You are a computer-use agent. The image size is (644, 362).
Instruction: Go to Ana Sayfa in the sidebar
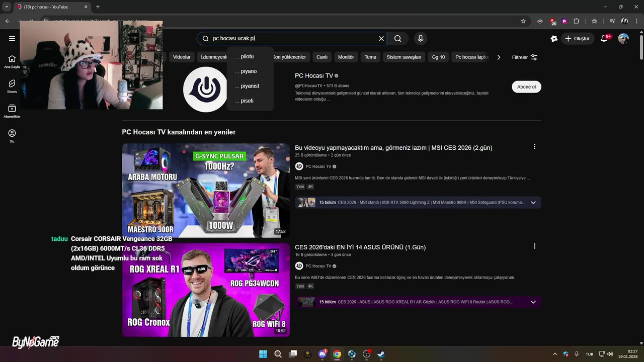pos(12,61)
